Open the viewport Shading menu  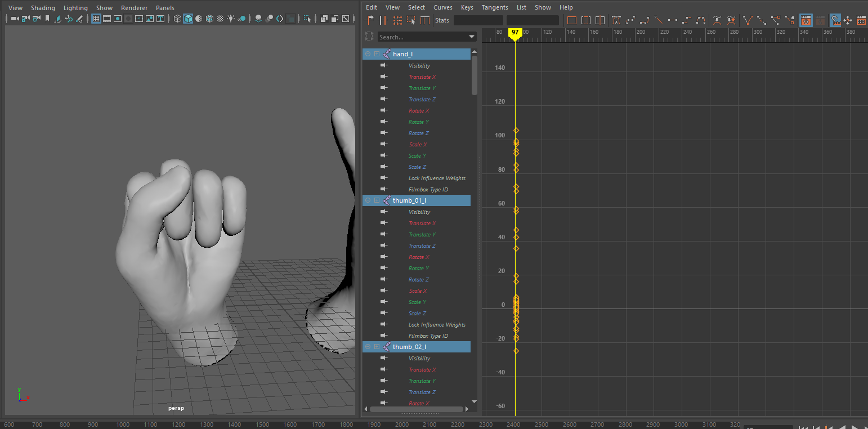[43, 8]
